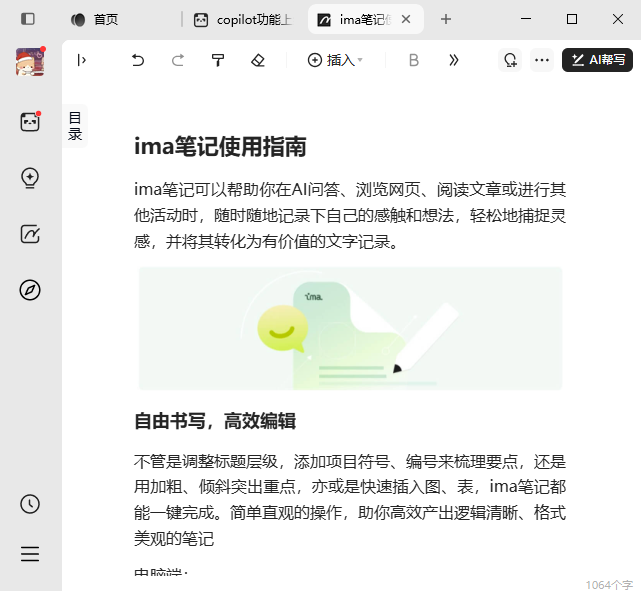Expand more toolbar options chevrons
The height and width of the screenshot is (591, 641).
click(453, 60)
